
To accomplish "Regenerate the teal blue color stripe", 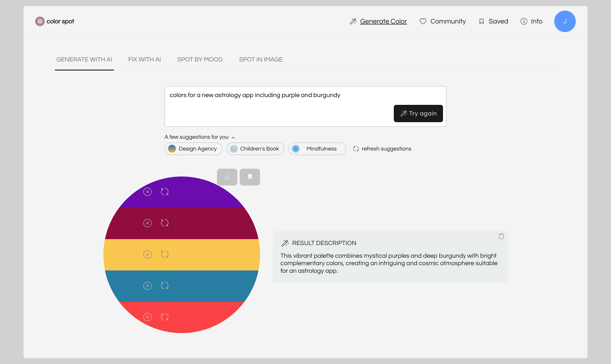I will pyautogui.click(x=165, y=286).
